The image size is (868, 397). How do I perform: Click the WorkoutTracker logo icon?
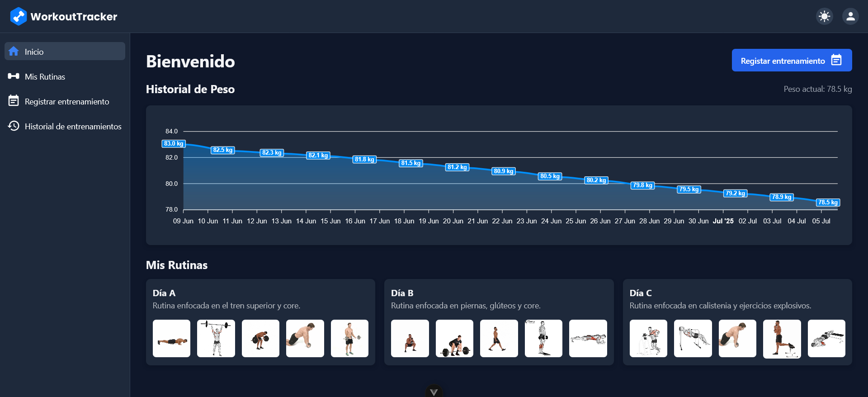(19, 16)
